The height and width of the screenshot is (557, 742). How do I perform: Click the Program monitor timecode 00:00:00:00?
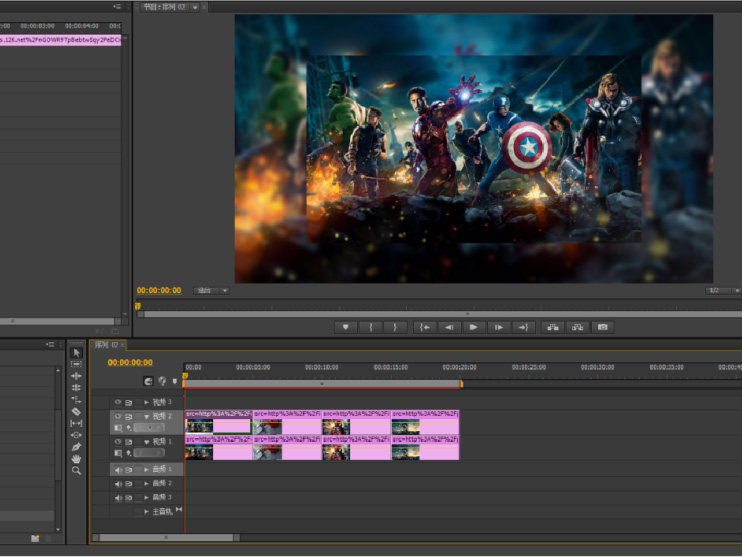tap(159, 291)
